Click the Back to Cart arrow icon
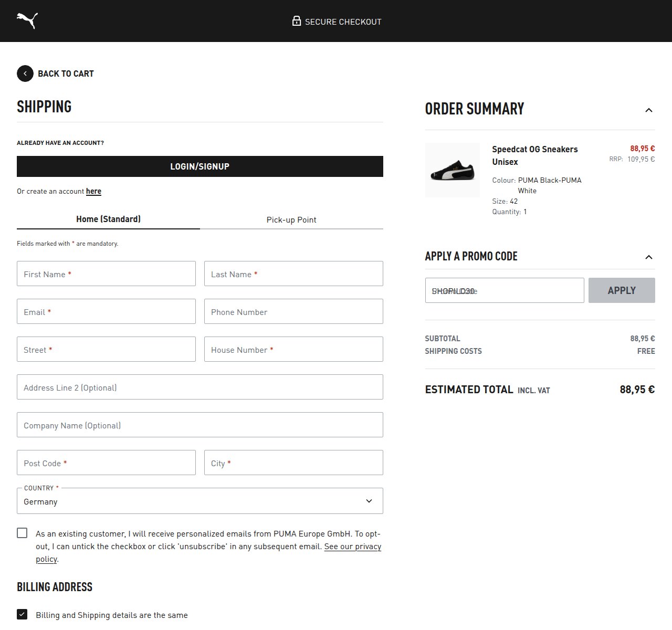 point(25,73)
